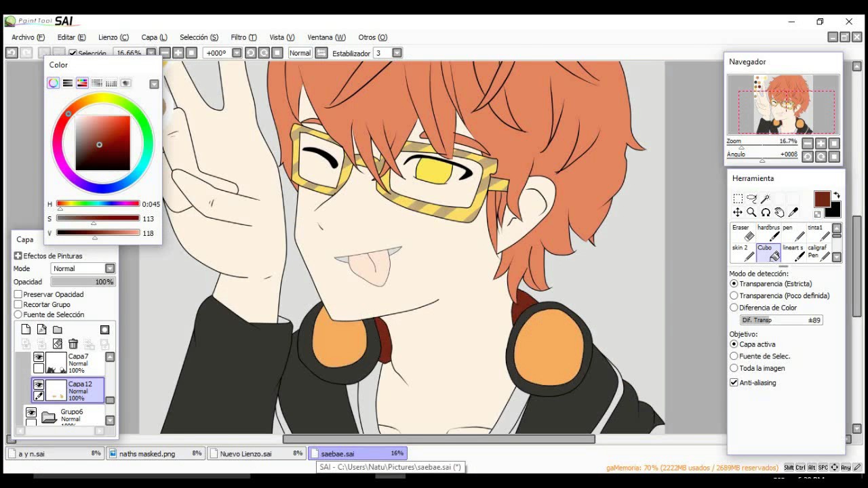Open rotation angle +000° dropdown
868x488 pixels.
pyautogui.click(x=237, y=53)
